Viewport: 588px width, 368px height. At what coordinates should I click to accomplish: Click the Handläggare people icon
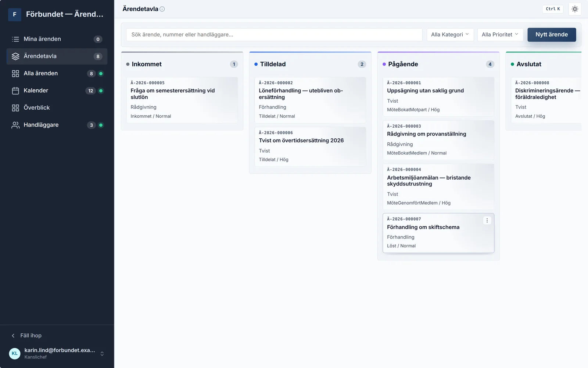coord(15,125)
